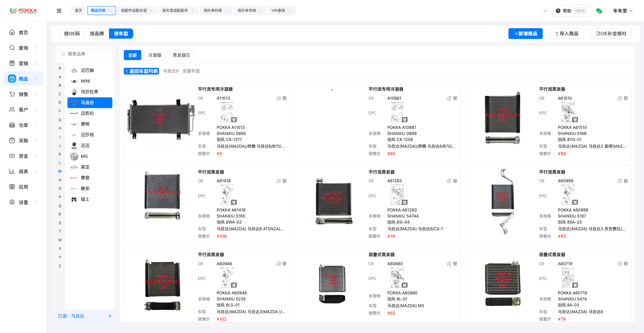Click the hamburger menu collapse icon
644x333 pixels.
[59, 11]
